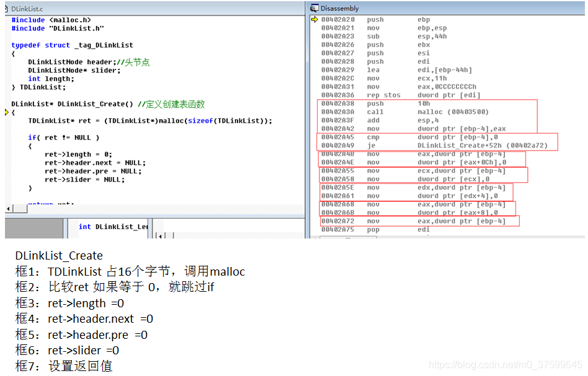Click disassembly line 00402A26 push ebx

[x=375, y=45]
